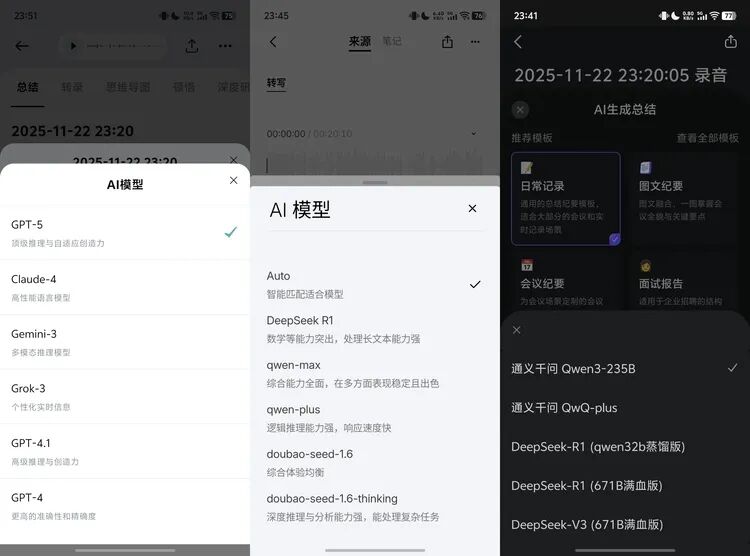Choose DeepSeek R1 in middle list
Screen dimensions: 750x556
pos(375,329)
